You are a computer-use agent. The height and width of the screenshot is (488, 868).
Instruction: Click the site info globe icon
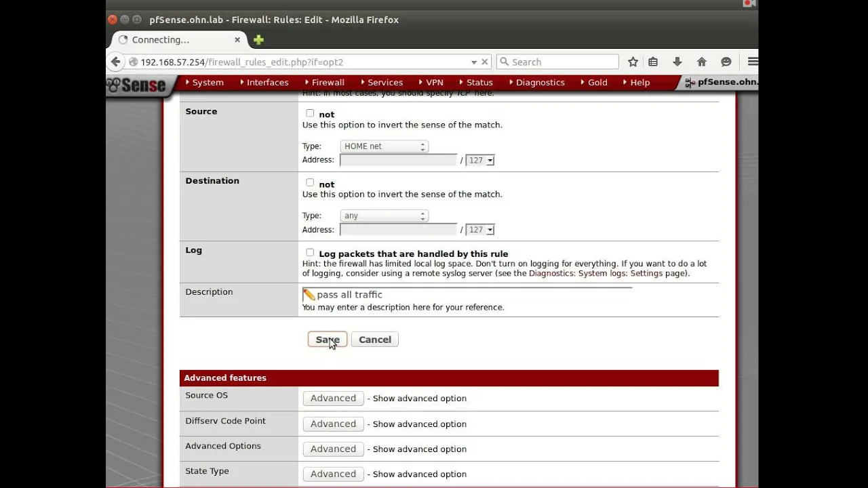(x=134, y=62)
